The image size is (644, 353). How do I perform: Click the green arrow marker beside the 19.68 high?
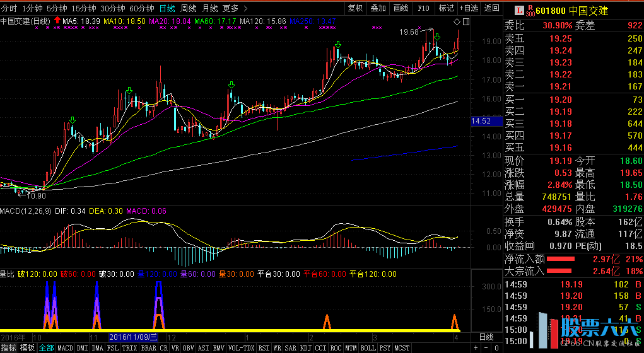437,37
